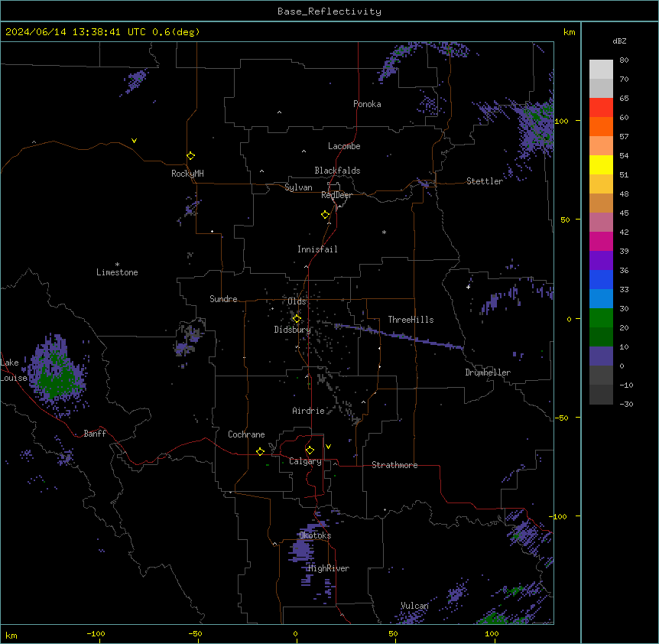Select the yellow 54–51 dBZ legend swatch

(x=601, y=164)
